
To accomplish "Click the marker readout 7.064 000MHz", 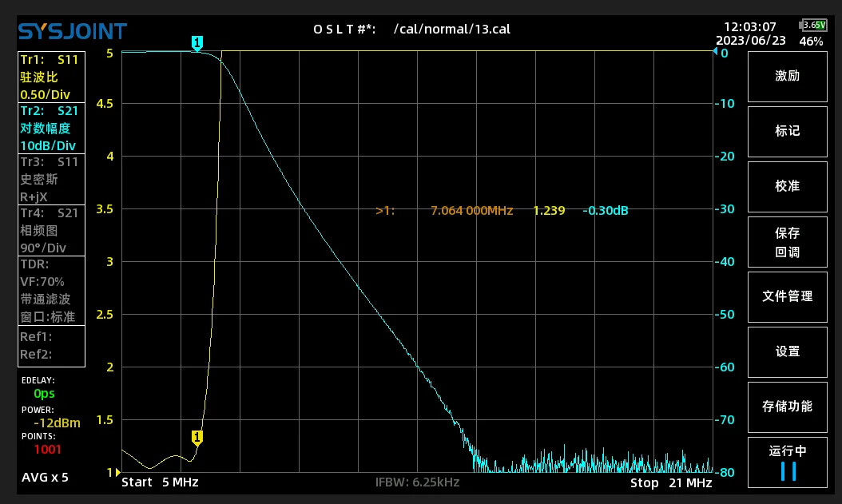I will point(471,210).
